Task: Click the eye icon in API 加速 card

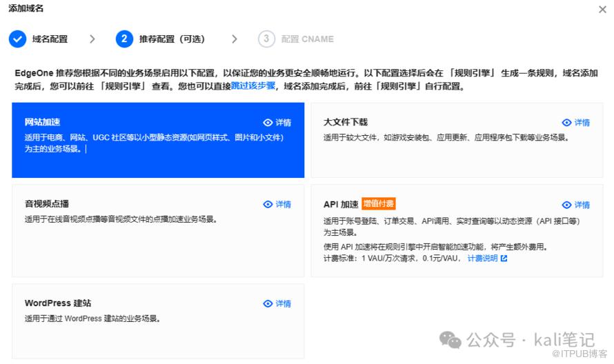Action: pos(566,205)
